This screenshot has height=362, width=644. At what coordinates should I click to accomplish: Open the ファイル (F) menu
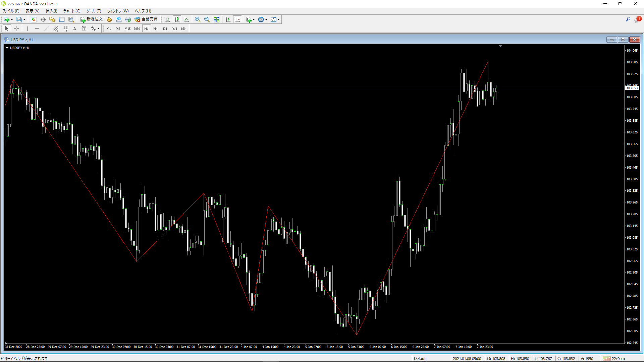click(x=11, y=11)
